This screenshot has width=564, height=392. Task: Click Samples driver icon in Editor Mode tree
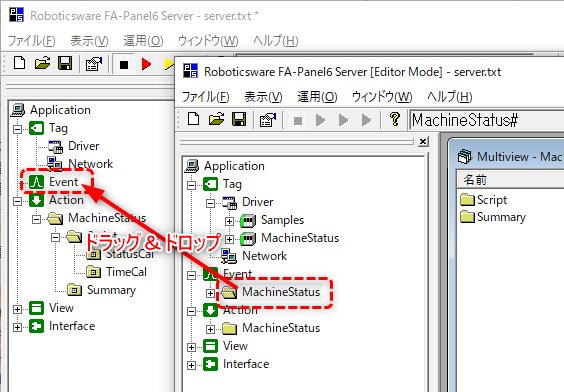248,220
